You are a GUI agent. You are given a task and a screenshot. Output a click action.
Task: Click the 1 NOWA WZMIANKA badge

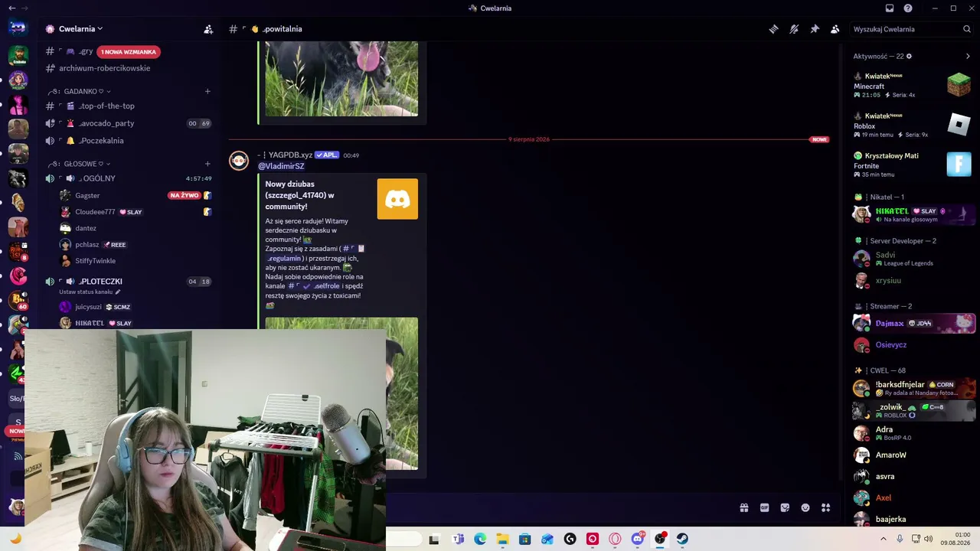point(129,52)
